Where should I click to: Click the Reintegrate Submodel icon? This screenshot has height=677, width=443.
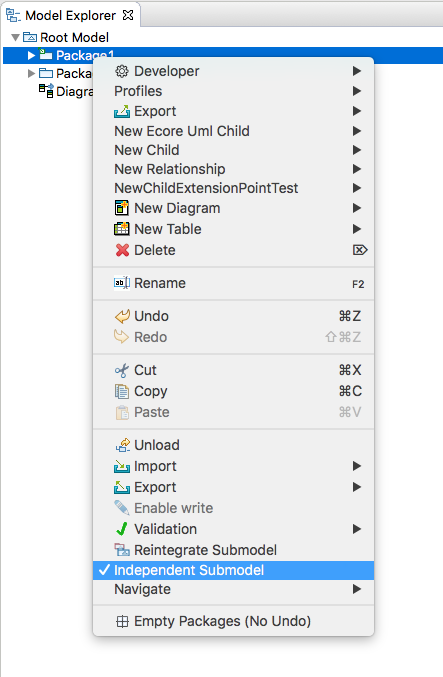(122, 550)
